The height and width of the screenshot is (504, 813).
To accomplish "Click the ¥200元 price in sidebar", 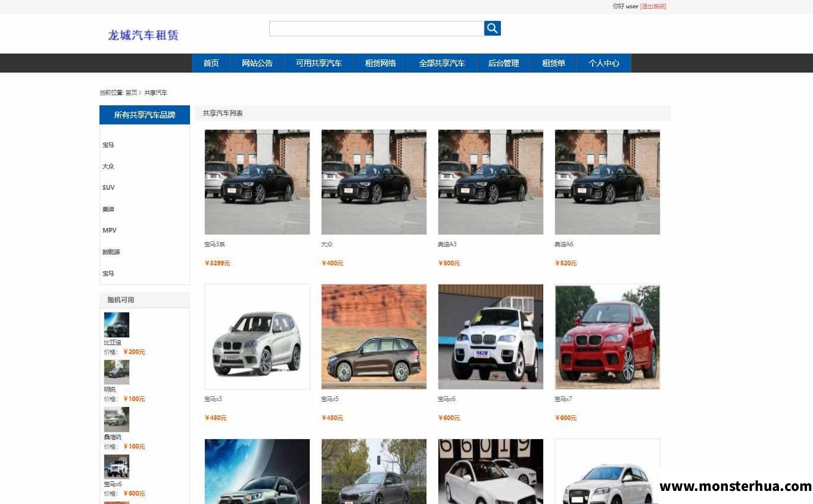I will point(134,352).
